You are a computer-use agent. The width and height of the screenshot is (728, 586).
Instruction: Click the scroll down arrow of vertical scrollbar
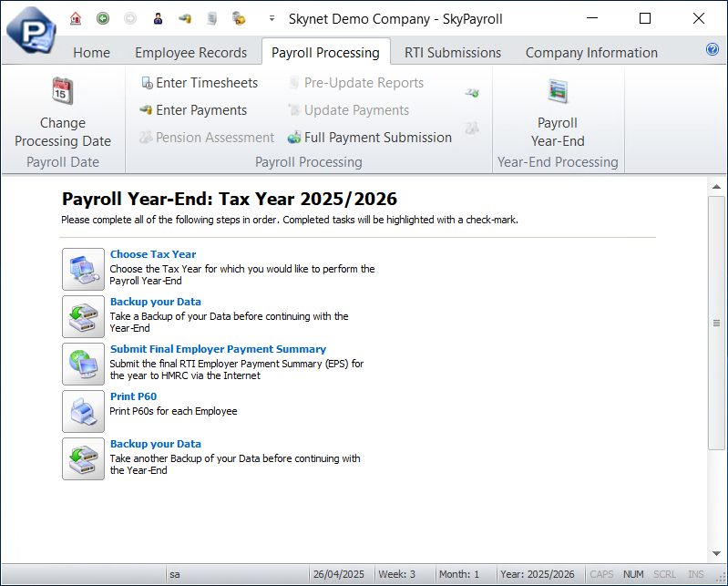716,553
